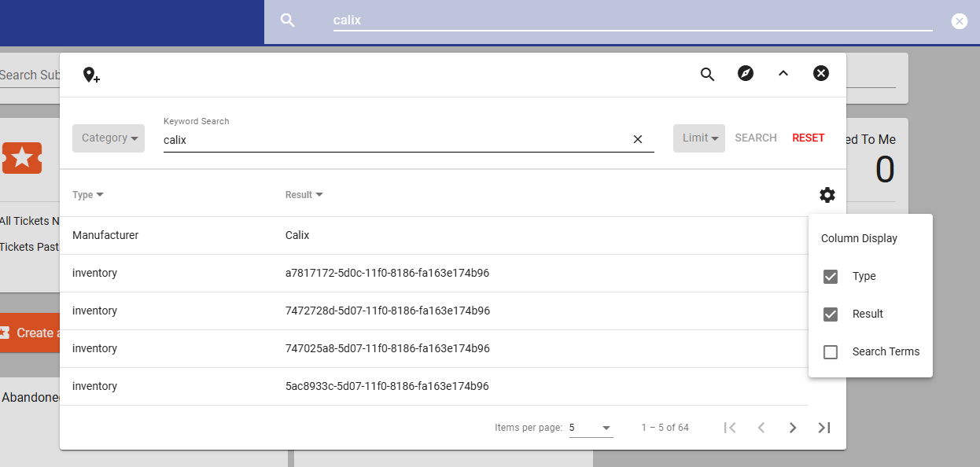Open the Category dropdown
This screenshot has height=467, width=980.
pos(109,138)
